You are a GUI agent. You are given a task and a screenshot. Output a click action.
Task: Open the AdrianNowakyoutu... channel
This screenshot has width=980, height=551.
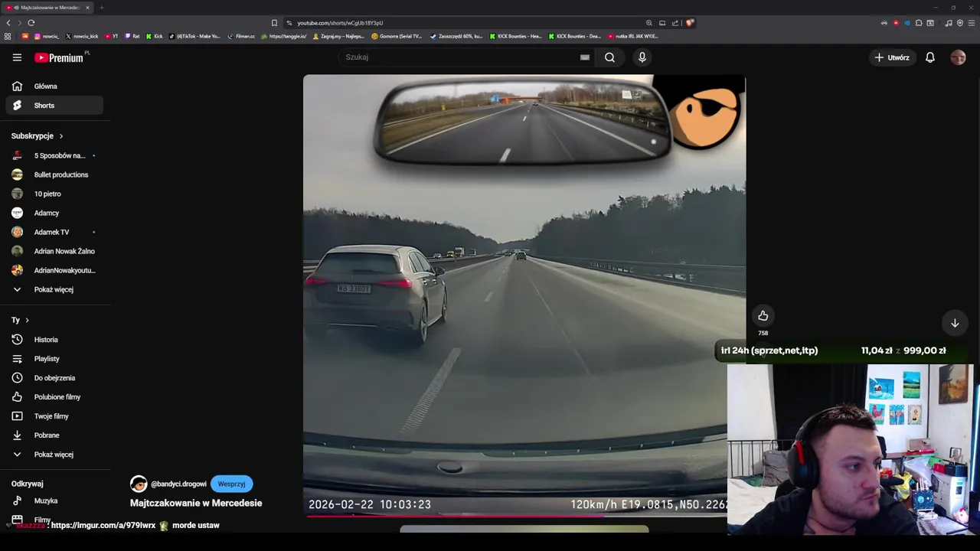[x=54, y=270]
